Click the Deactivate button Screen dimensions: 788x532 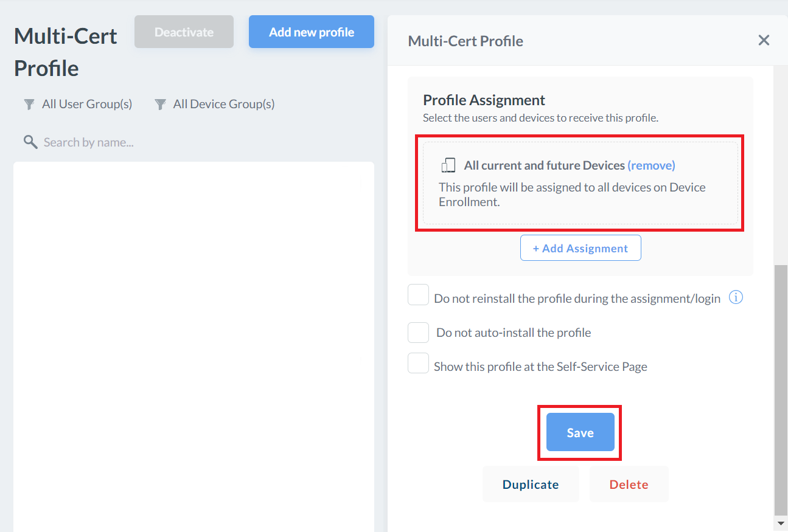[184, 32]
